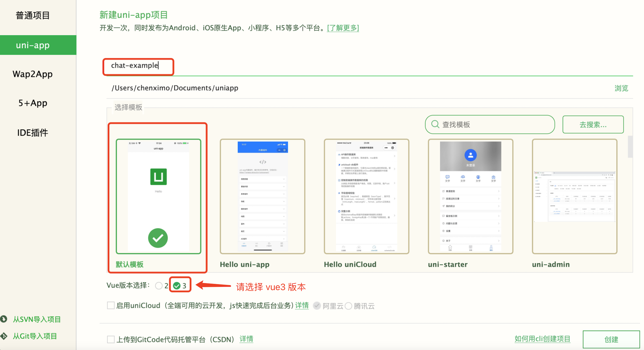Click the magnifier icon in template search
644x350 pixels.
(x=435, y=124)
